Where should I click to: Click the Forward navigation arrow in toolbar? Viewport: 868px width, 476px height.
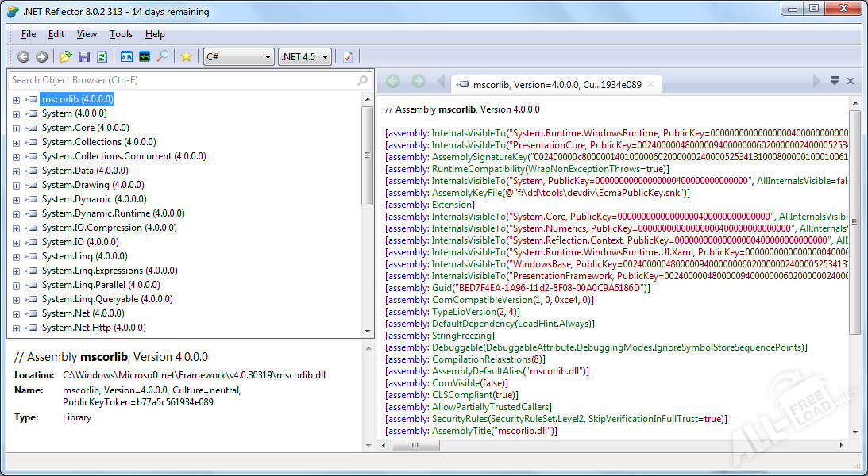tap(41, 56)
